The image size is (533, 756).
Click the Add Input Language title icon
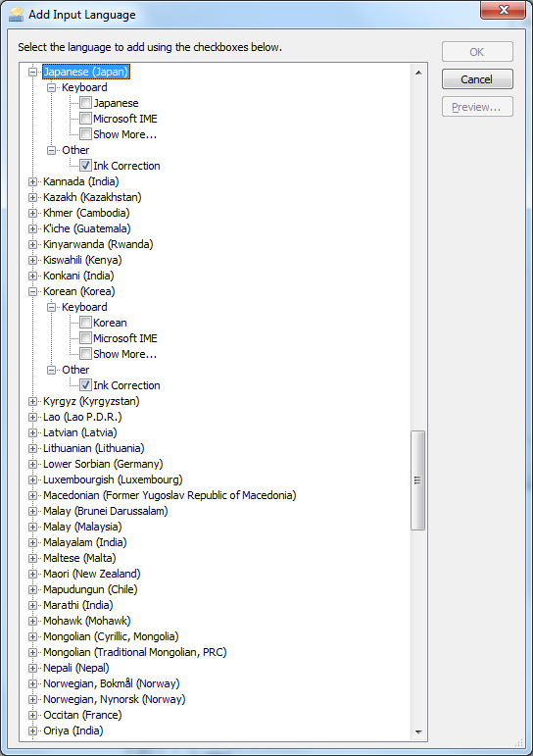(x=16, y=15)
